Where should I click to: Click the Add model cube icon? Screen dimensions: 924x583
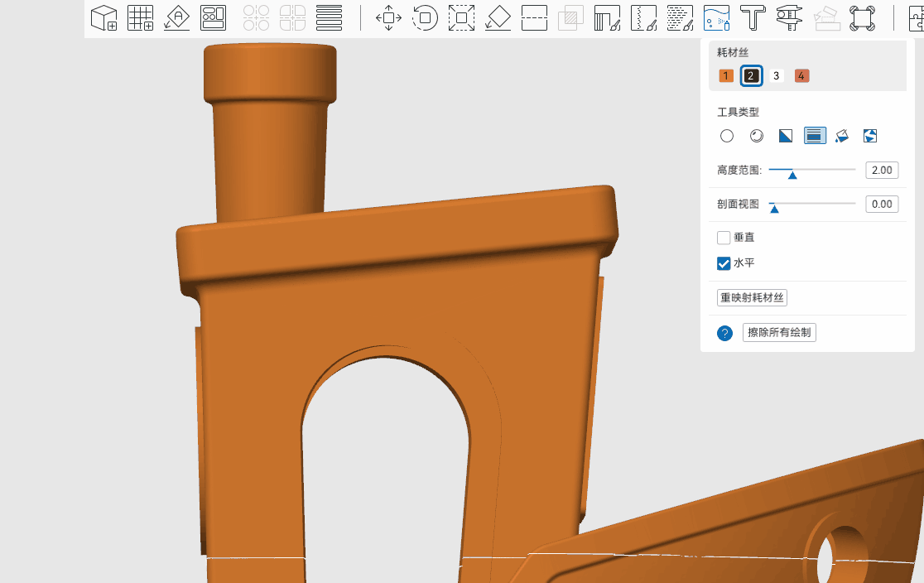point(104,17)
